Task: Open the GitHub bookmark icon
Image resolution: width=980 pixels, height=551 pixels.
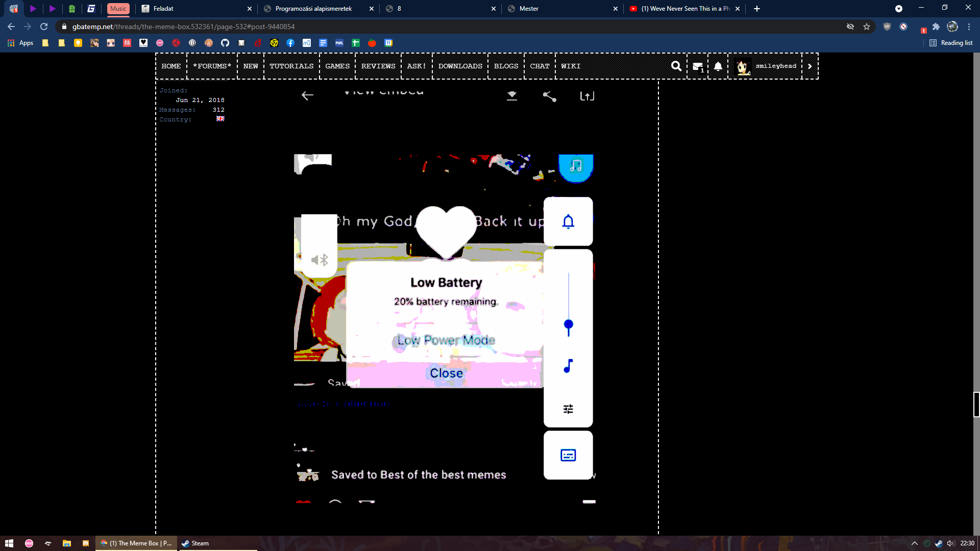Action: pos(225,43)
